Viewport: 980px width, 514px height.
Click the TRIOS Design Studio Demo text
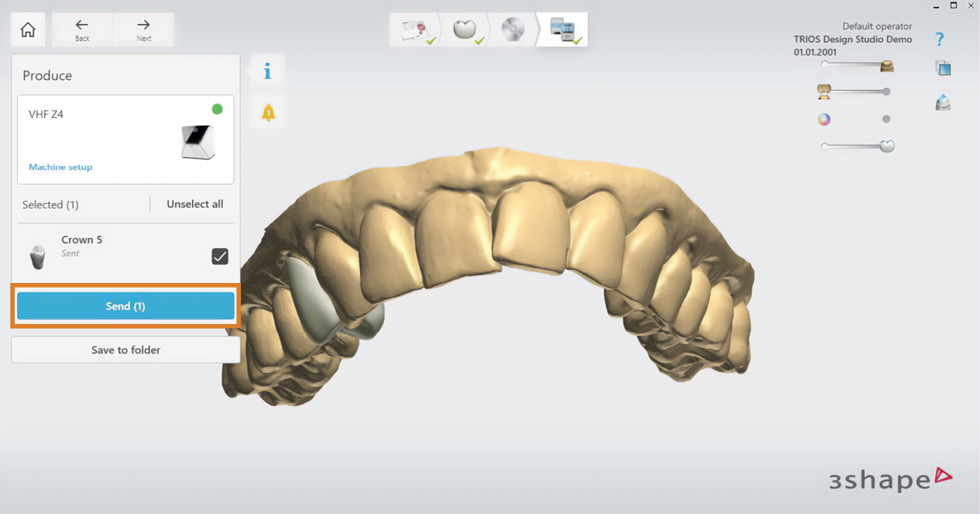[x=853, y=39]
